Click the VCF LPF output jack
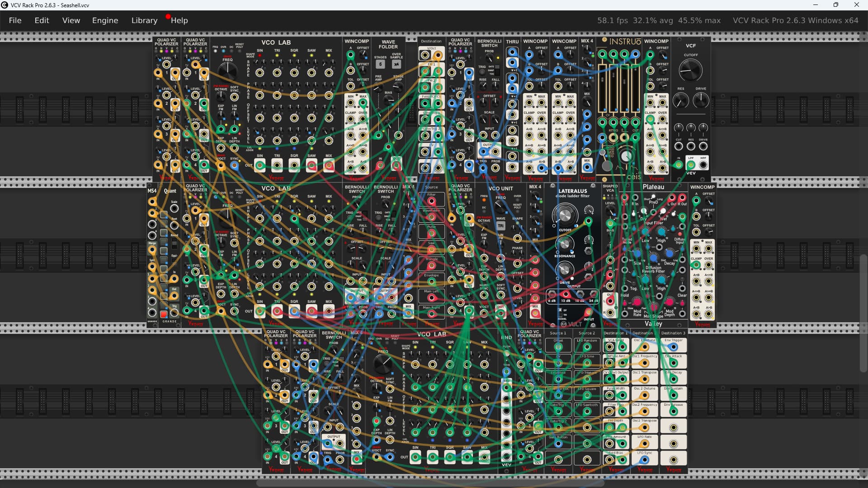This screenshot has height=488, width=868. [x=691, y=165]
